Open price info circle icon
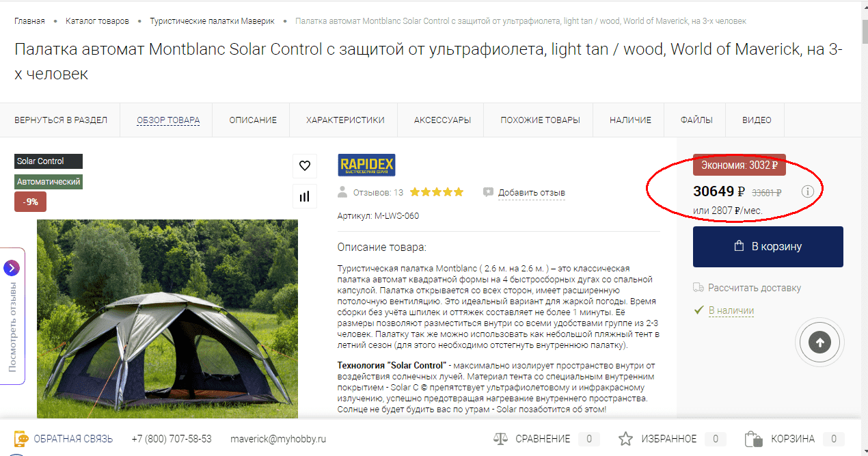The image size is (868, 456). (x=808, y=191)
